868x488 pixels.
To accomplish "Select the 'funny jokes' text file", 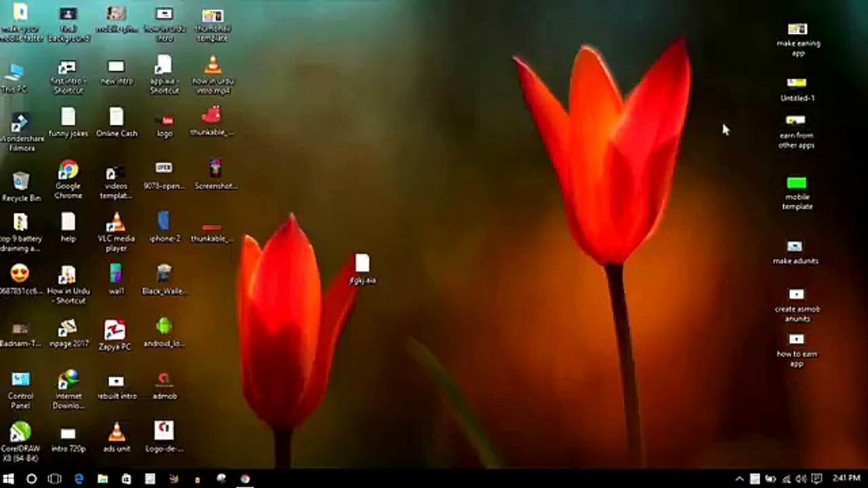I will pyautogui.click(x=68, y=123).
